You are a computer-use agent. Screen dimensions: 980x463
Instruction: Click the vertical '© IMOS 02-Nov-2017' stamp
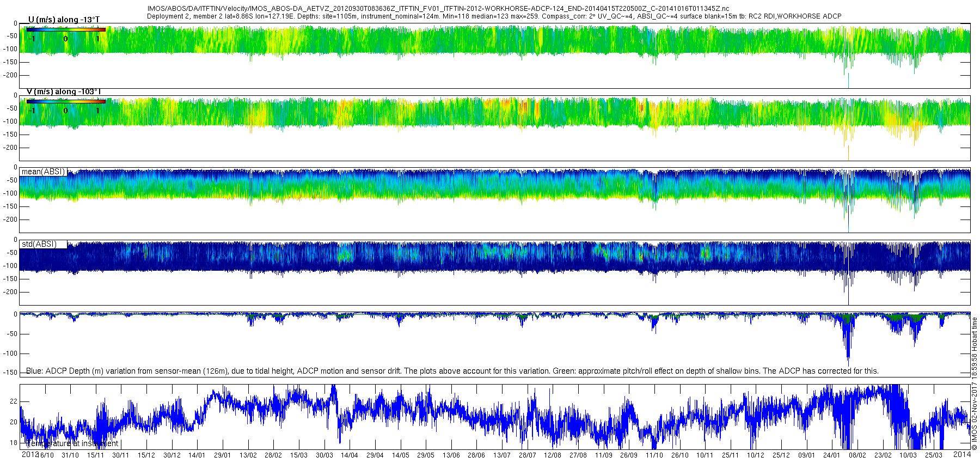(975, 383)
